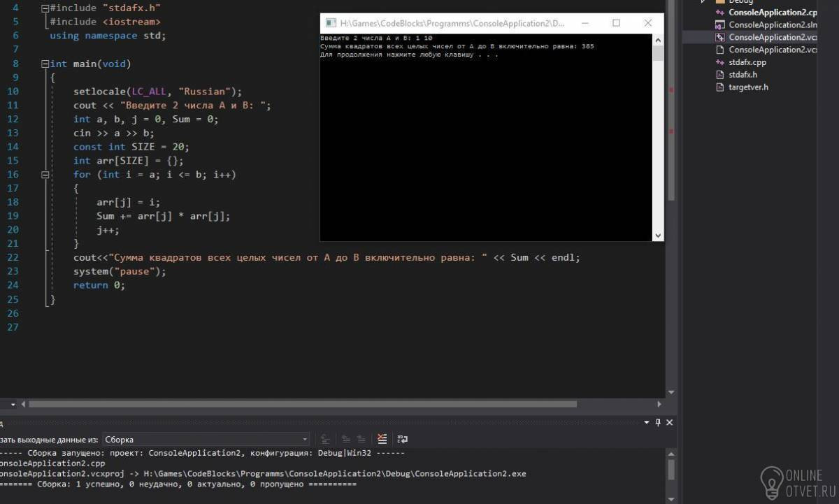Select stdafx.cpp in Solution Explorer
839x504 pixels.
click(x=747, y=62)
